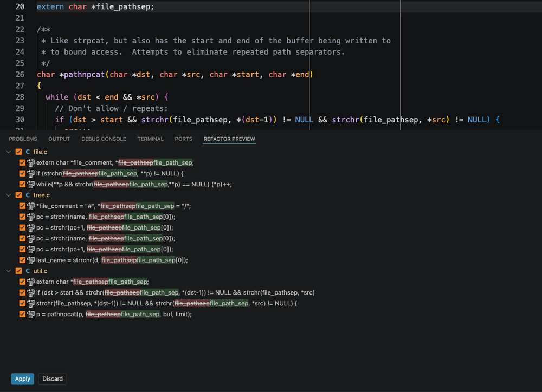Collapse the util.c group

[9, 271]
